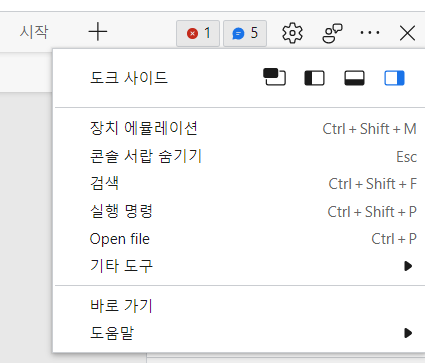
Task: Select 장치 에뮬레이션 menu item
Action: pyautogui.click(x=239, y=128)
